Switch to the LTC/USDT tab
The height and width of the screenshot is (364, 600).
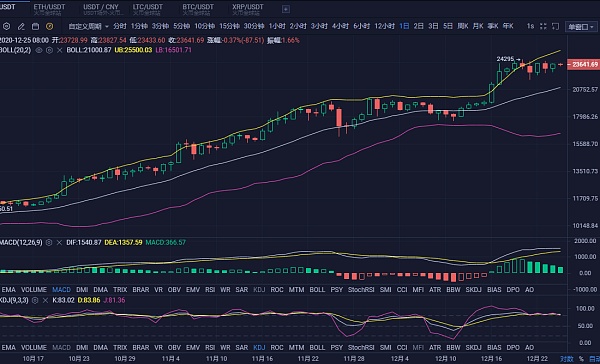tap(147, 9)
